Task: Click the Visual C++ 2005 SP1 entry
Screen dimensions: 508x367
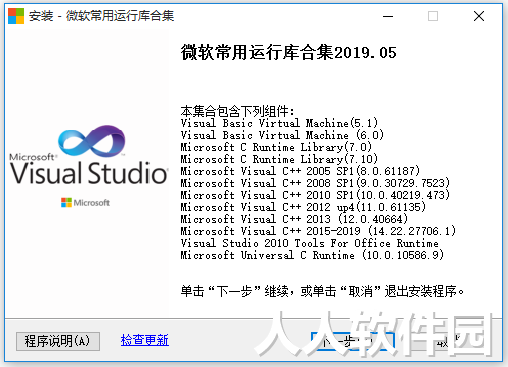Action: pos(300,171)
